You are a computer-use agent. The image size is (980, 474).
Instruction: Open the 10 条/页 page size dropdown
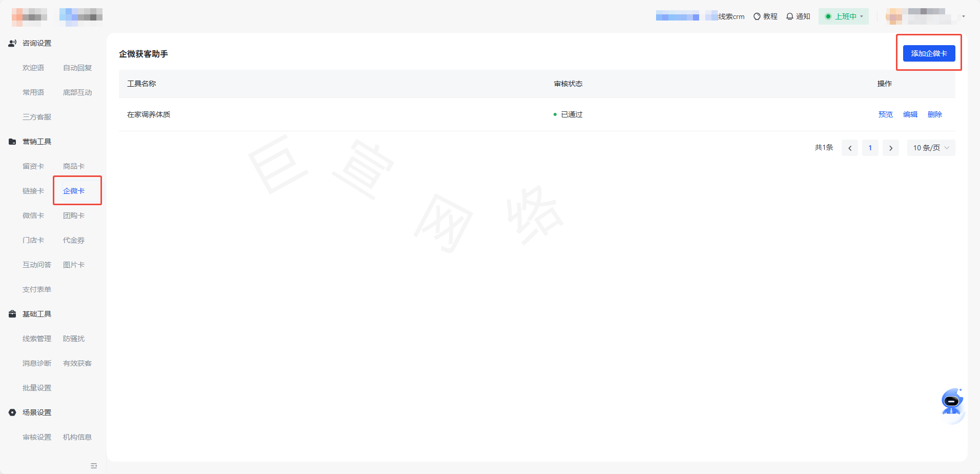point(931,148)
